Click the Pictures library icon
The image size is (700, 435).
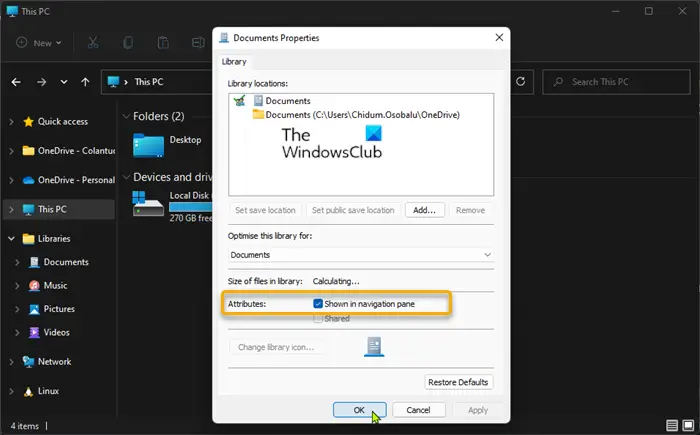34,309
